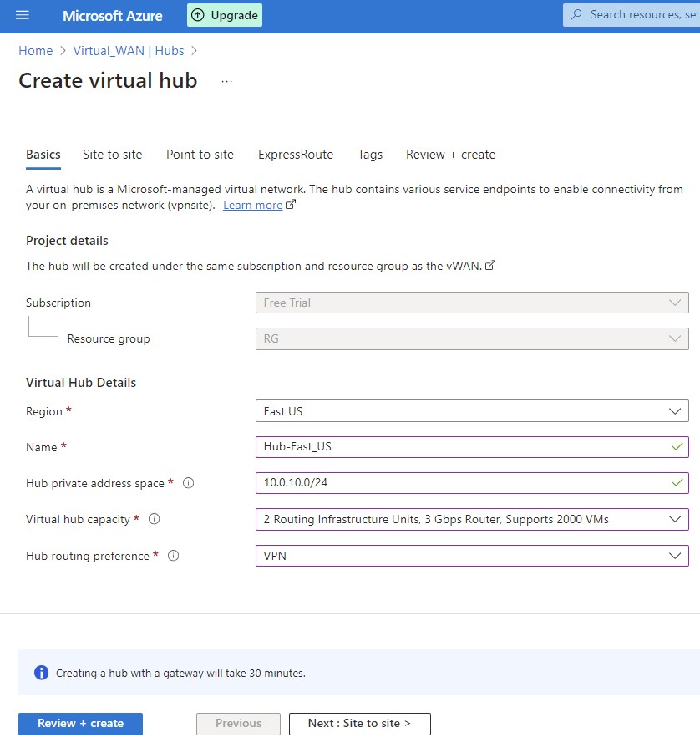Click info icon beside Virtual hub capacity
The width and height of the screenshot is (700, 748).
tap(154, 519)
